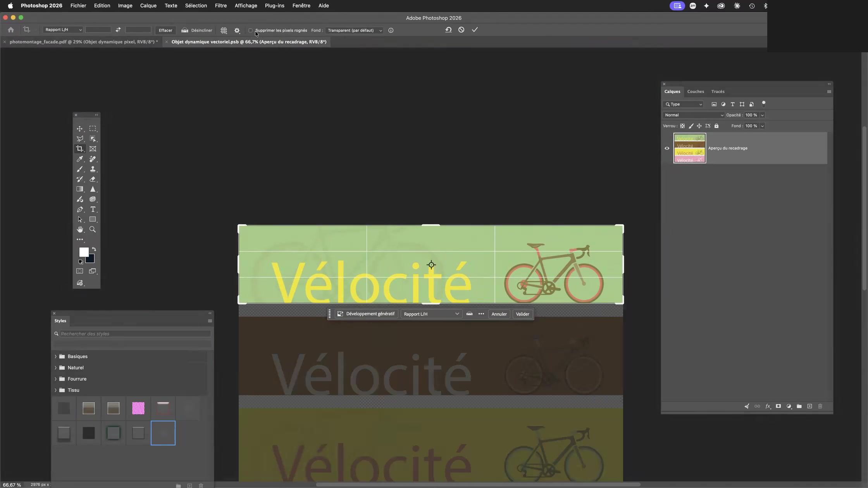Screen dimensions: 868x488
Task: Swap width and height crop values
Action: (x=118, y=30)
